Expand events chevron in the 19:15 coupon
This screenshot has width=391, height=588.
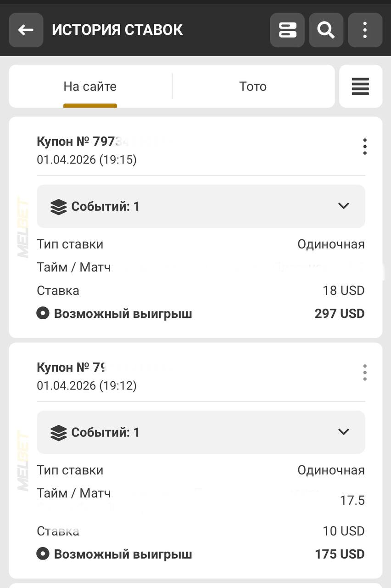tap(344, 206)
